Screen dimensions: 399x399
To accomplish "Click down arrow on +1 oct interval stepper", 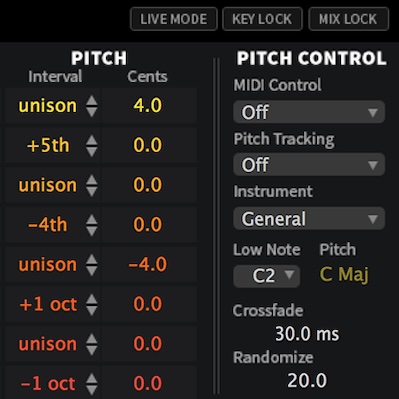I will [91, 310].
